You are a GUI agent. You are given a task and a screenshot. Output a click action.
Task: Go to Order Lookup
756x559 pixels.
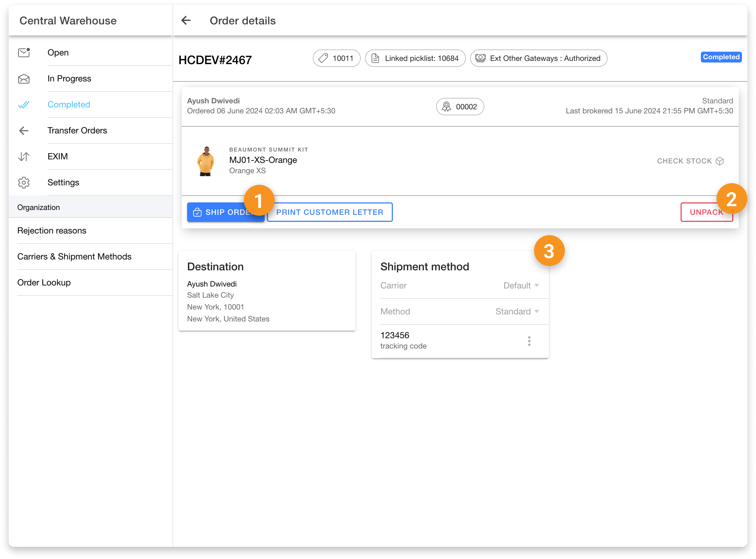[x=44, y=283]
